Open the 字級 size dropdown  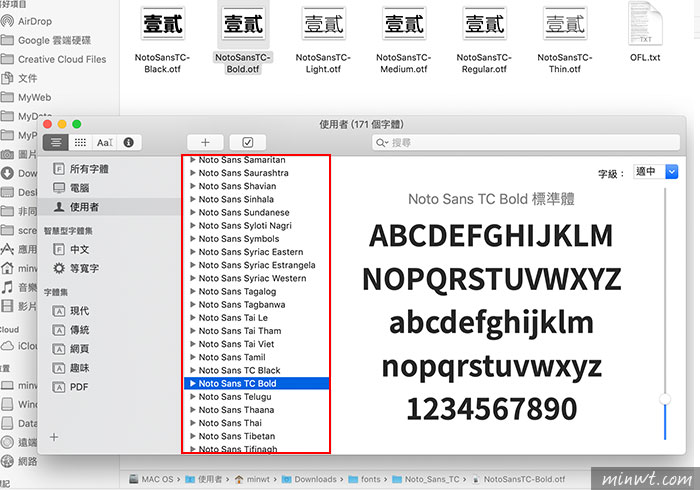(x=656, y=171)
